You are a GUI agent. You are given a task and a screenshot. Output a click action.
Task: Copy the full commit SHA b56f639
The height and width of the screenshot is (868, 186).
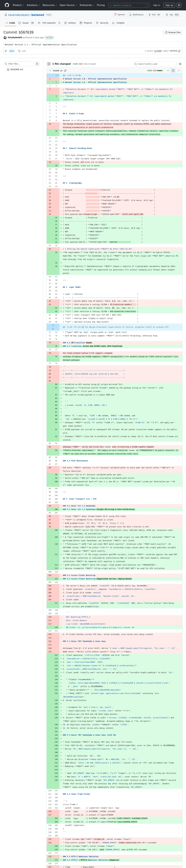pyautogui.click(x=179, y=51)
